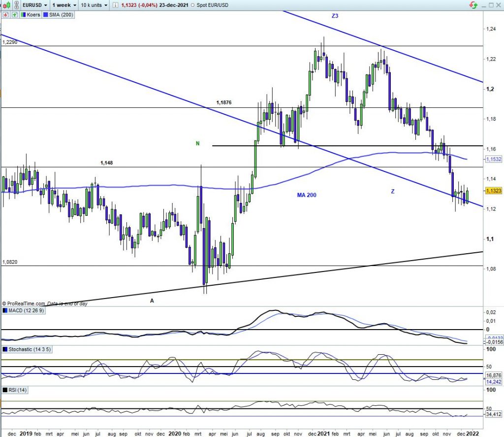Viewport: 504px width, 437px height.
Task: Click the red down-arrow indicator icon
Action: point(5,15)
